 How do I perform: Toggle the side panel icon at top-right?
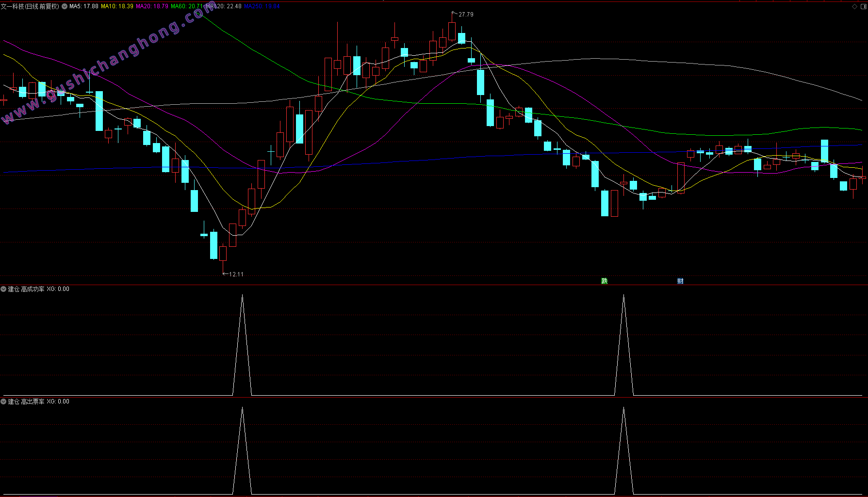(x=863, y=6)
